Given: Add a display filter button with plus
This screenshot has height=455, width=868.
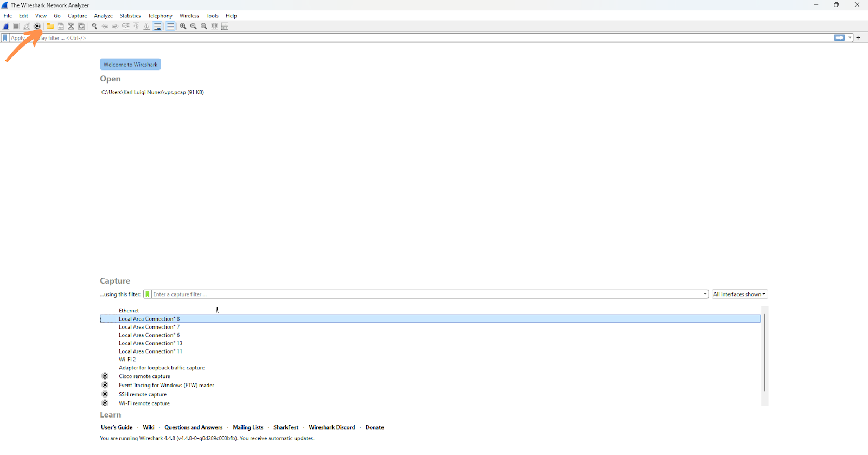Looking at the screenshot, I should click(858, 37).
